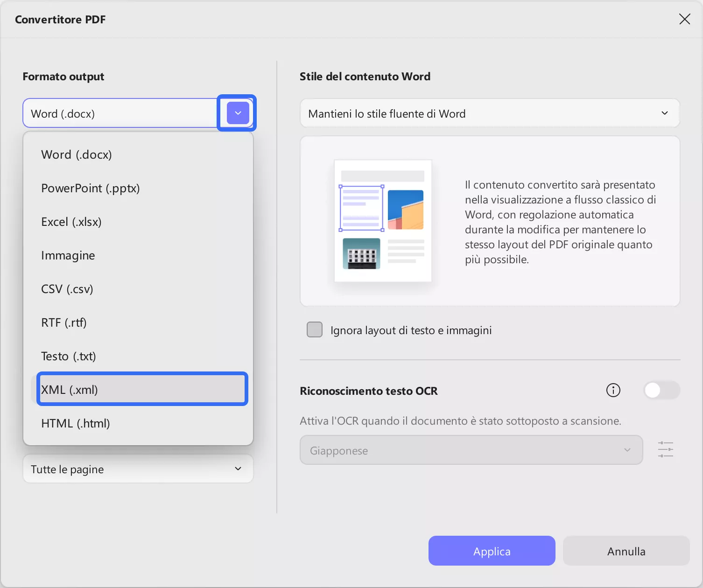
Task: Click the Word document preview thumbnail
Action: click(x=382, y=220)
